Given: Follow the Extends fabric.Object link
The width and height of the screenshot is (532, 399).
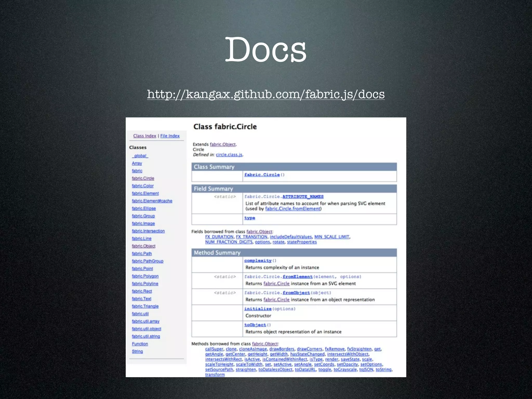Looking at the screenshot, I should coord(223,144).
